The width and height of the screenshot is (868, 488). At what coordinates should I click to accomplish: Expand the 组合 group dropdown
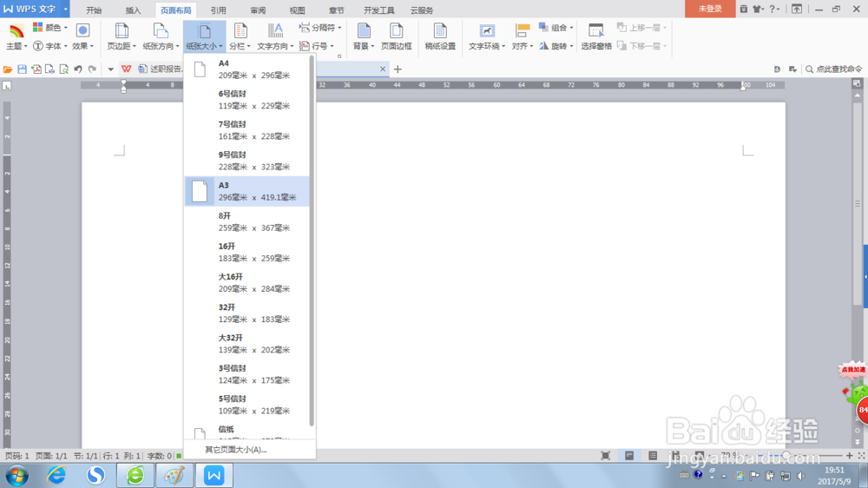tap(556, 28)
